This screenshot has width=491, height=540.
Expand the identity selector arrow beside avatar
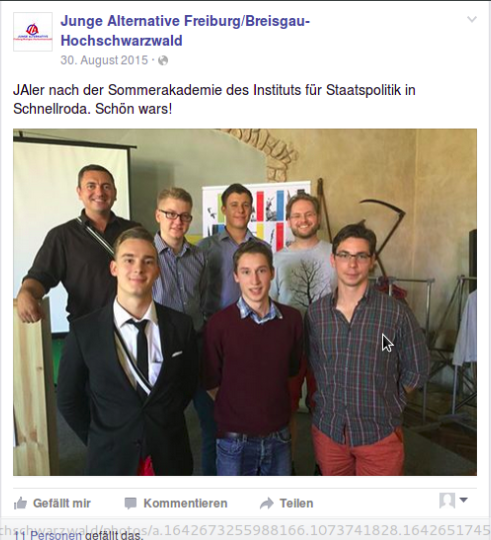click(463, 499)
